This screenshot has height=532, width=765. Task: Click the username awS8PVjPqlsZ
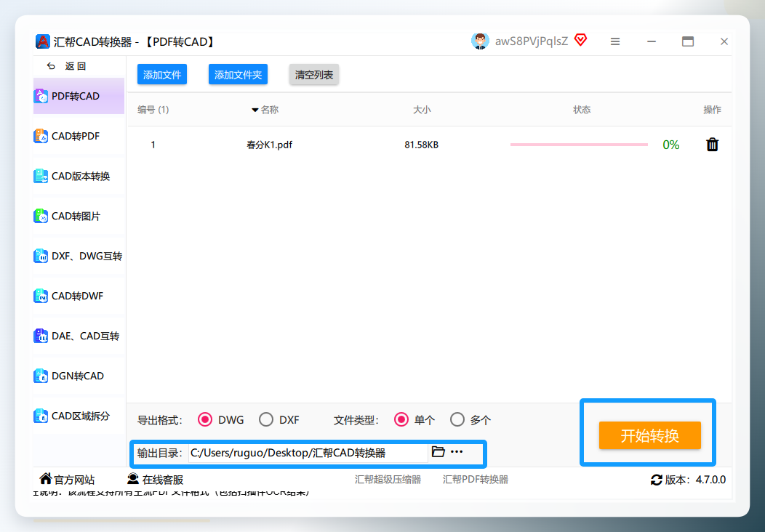tap(532, 41)
